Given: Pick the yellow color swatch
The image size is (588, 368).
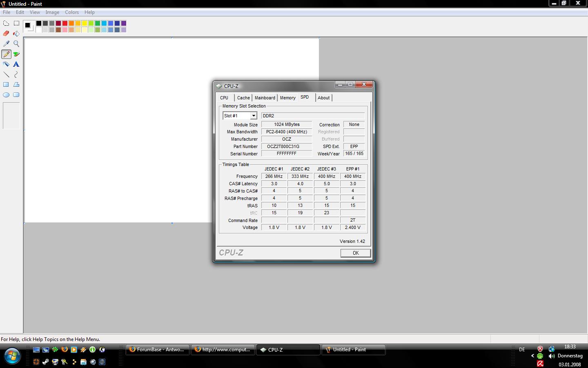Looking at the screenshot, I should (85, 23).
